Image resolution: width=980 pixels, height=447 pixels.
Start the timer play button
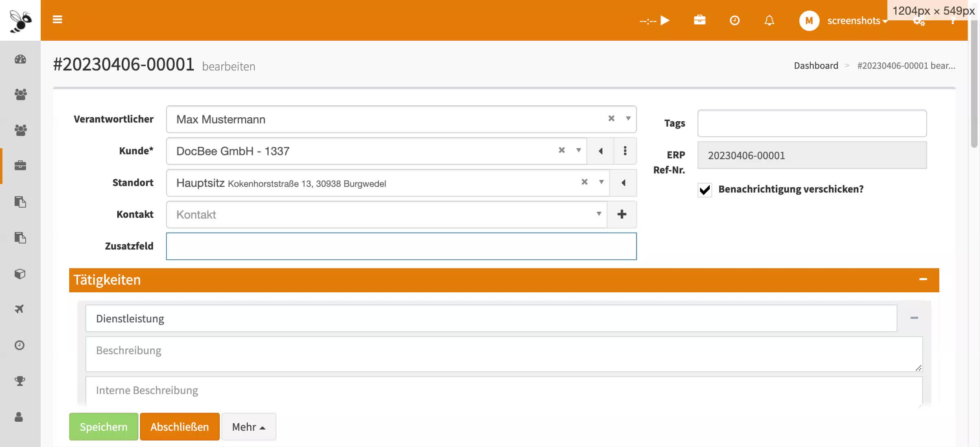coord(665,20)
